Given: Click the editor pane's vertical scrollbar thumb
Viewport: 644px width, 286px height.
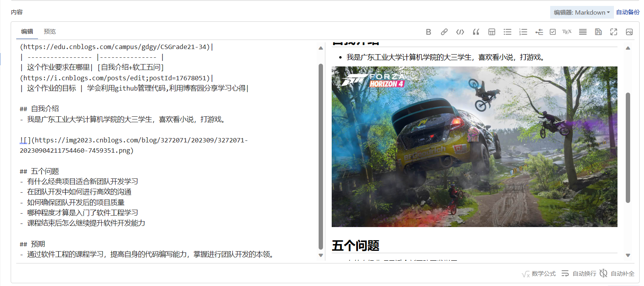Looking at the screenshot, I should click(321, 156).
